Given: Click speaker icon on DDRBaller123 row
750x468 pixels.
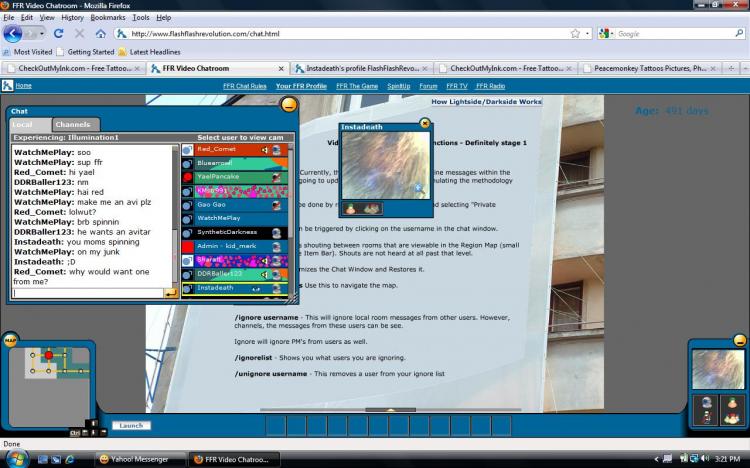Looking at the screenshot, I should 265,275.
